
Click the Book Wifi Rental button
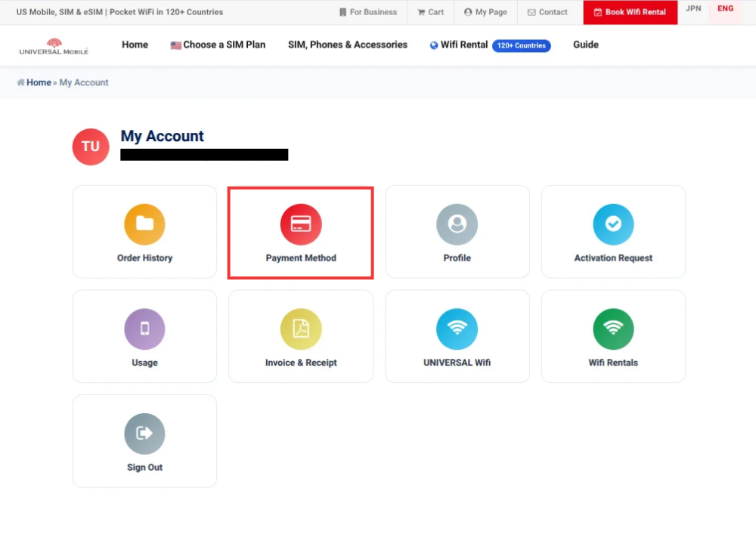point(631,12)
